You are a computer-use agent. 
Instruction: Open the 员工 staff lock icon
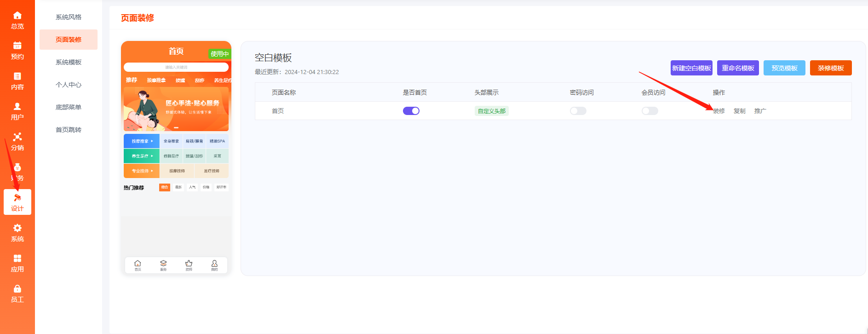(17, 289)
